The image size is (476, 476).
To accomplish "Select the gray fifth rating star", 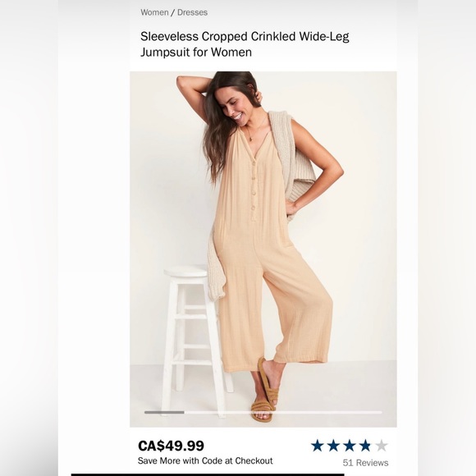I will point(382,446).
